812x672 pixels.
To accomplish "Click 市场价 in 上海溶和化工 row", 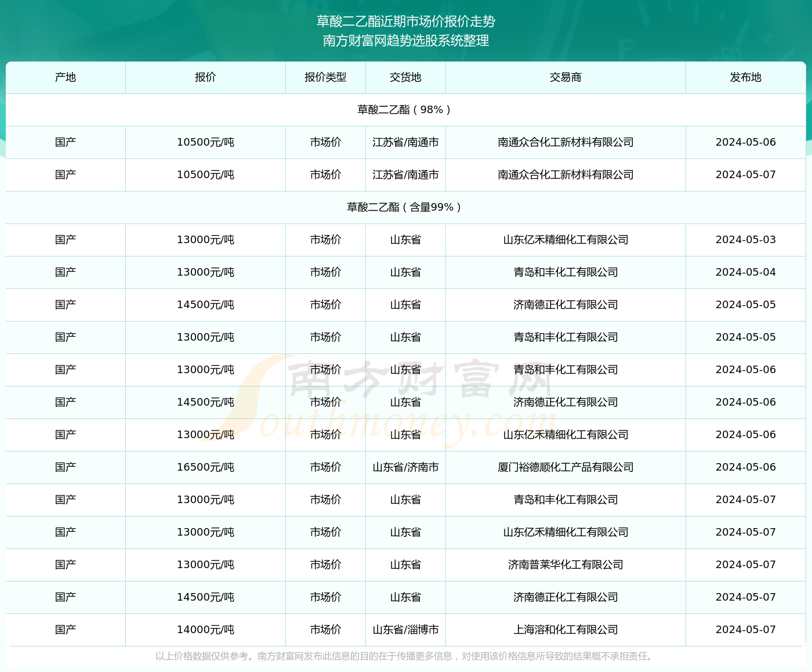I will [x=325, y=630].
